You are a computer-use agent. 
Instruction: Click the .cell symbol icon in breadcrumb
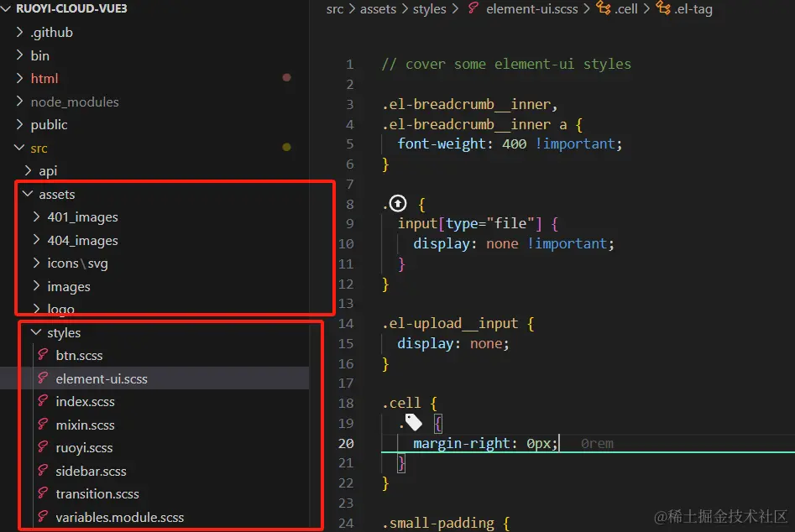click(x=604, y=8)
